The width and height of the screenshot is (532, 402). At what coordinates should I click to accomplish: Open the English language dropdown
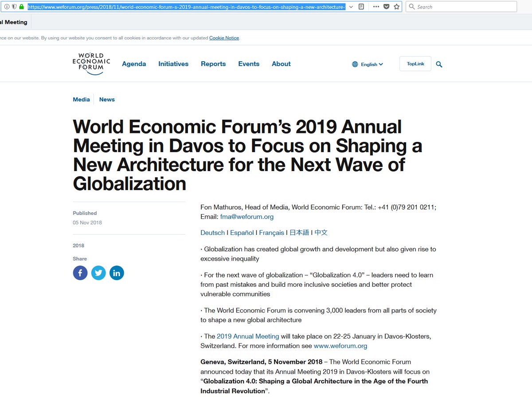(368, 64)
